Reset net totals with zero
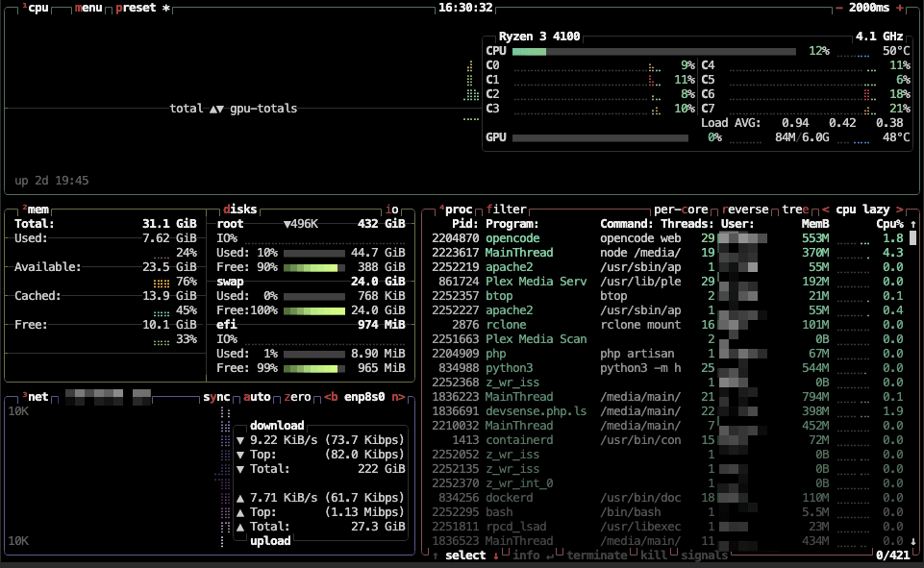This screenshot has width=924, height=568. coord(297,397)
